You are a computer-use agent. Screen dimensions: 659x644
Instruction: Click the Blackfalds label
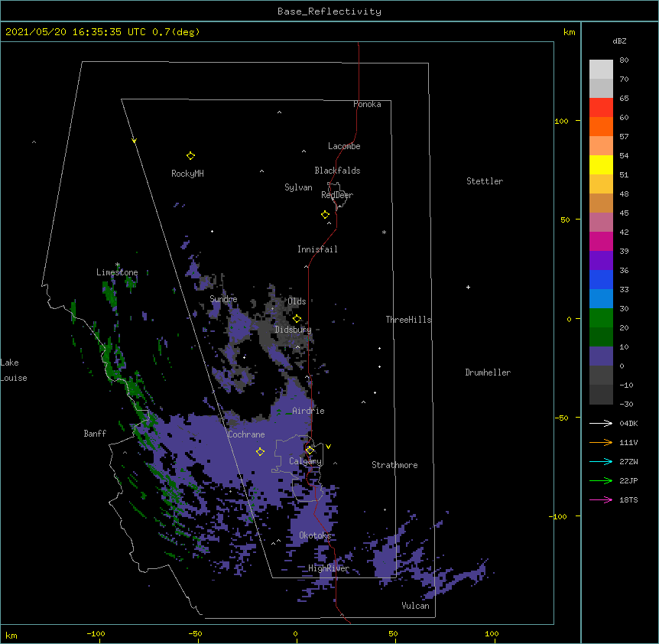(x=337, y=171)
